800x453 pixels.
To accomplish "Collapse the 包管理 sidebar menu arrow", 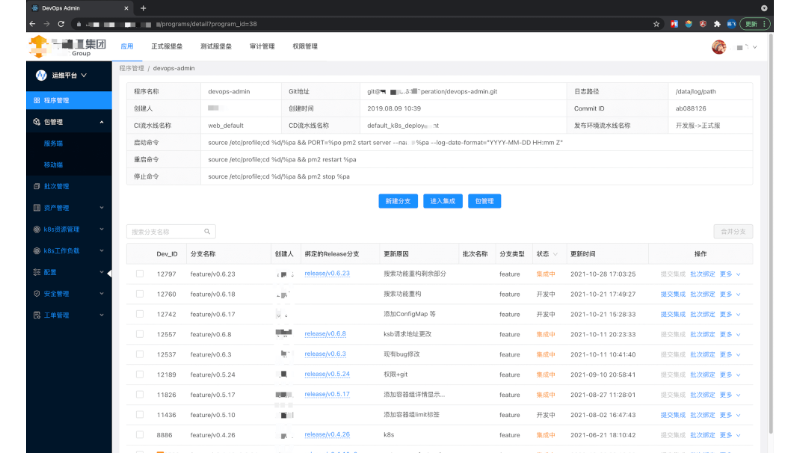I will pyautogui.click(x=102, y=122).
